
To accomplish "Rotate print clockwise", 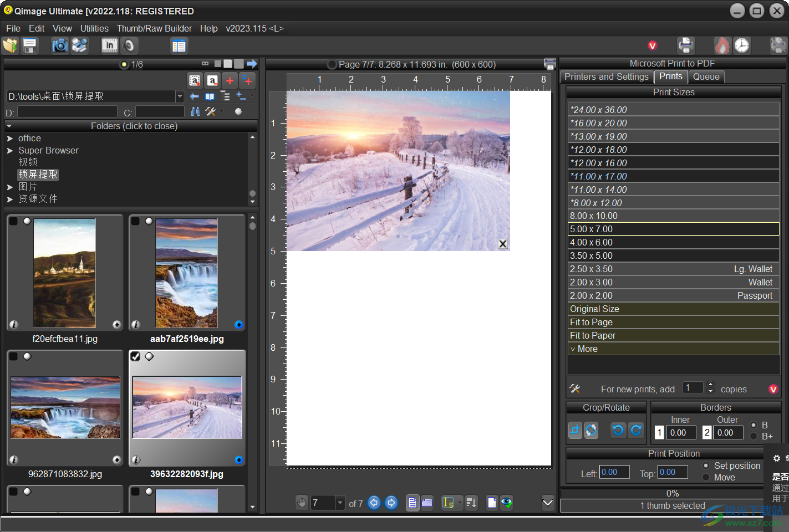I will pyautogui.click(x=637, y=430).
